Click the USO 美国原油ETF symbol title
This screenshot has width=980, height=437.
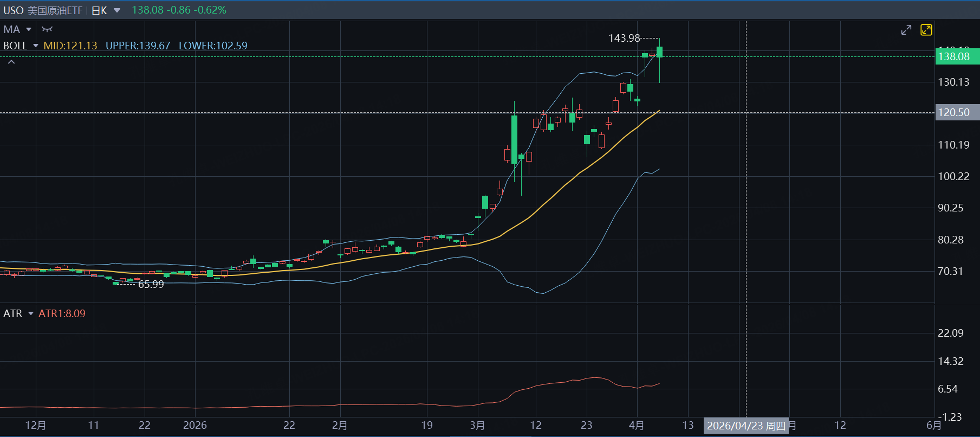[42, 10]
